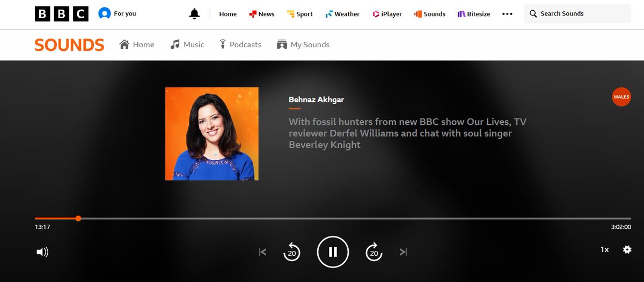Skip to the previous track
644x282 pixels.
pos(262,251)
